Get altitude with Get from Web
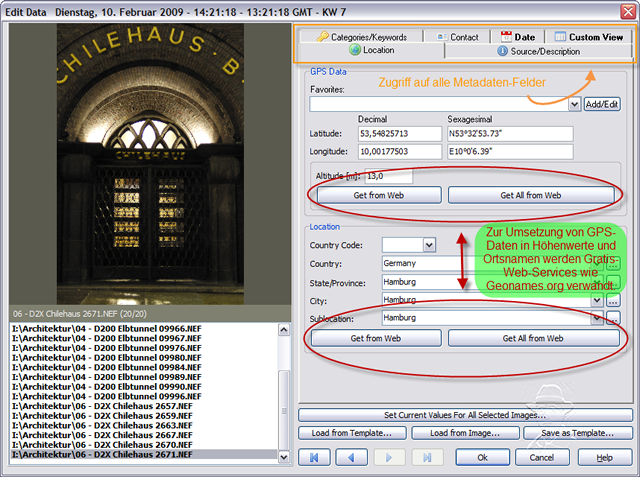 click(379, 195)
